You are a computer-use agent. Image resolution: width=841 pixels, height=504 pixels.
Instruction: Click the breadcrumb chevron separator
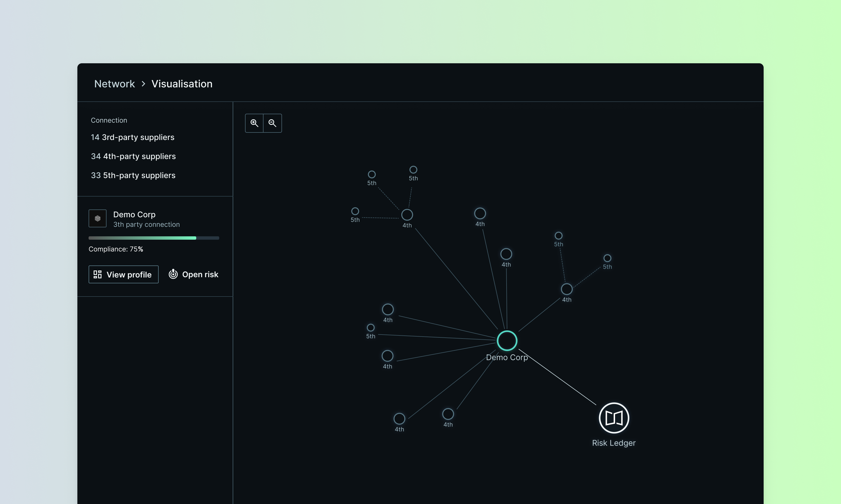(144, 84)
